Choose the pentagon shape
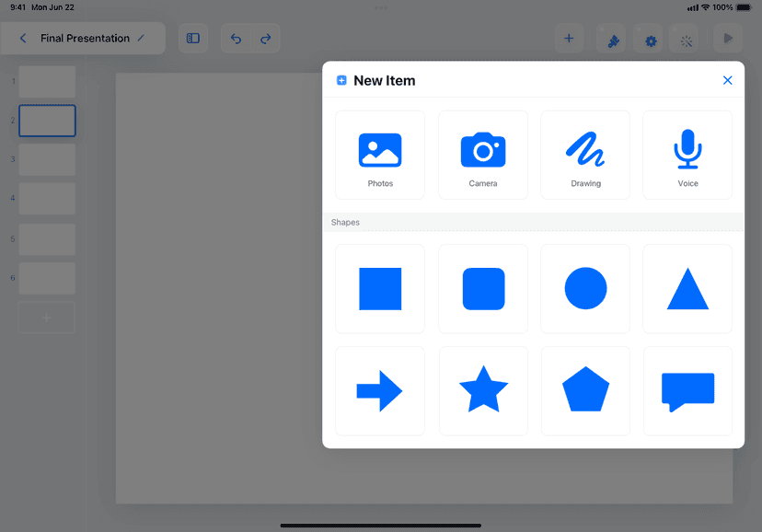Image resolution: width=762 pixels, height=532 pixels. coord(585,391)
